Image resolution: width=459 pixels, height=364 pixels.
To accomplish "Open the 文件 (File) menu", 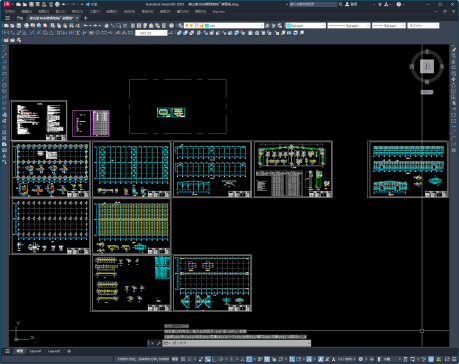I will 10,11.
